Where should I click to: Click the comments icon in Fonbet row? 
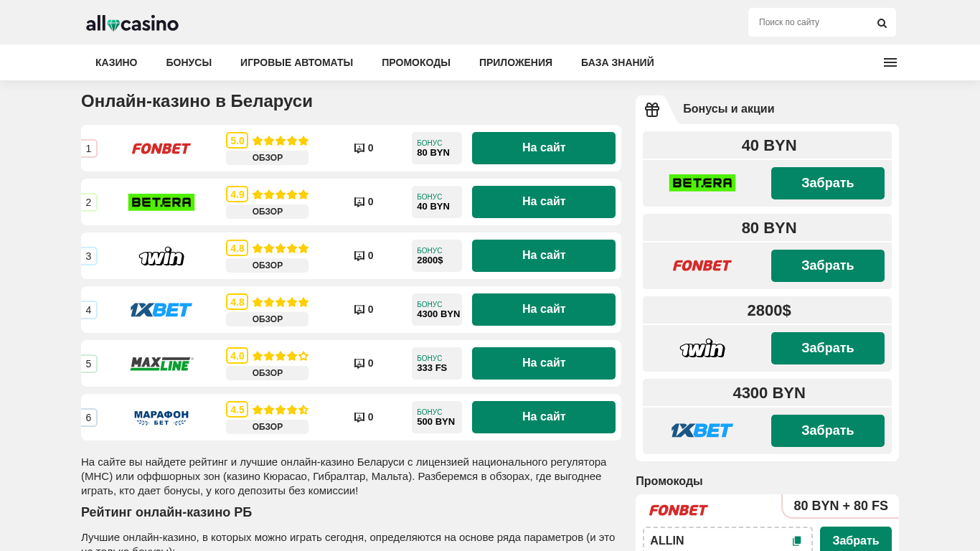[359, 149]
